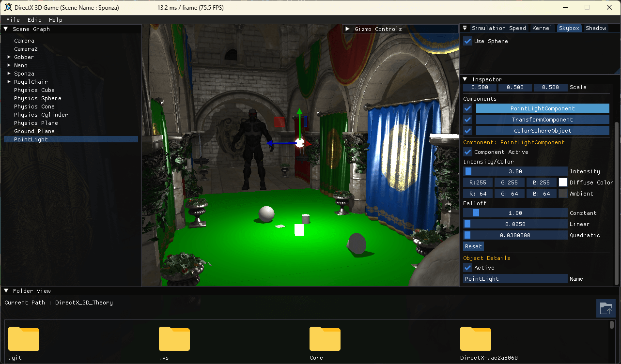The image size is (621, 364).
Task: Click the folder-up navigation icon
Action: pos(605,308)
